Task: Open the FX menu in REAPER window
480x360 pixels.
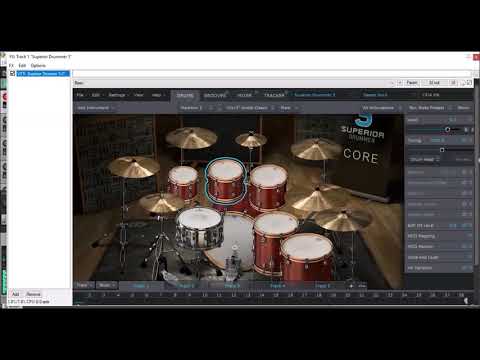Action: [12, 66]
